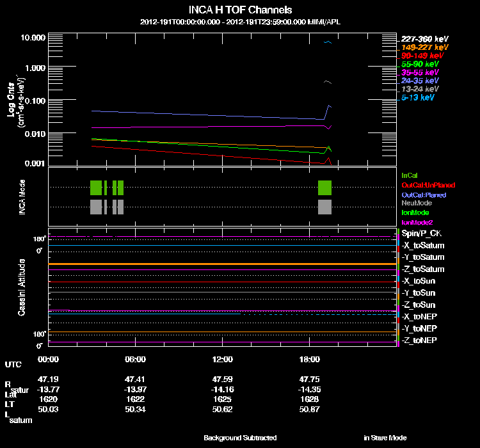Click the INCA H TOF Channels title

pyautogui.click(x=241, y=10)
